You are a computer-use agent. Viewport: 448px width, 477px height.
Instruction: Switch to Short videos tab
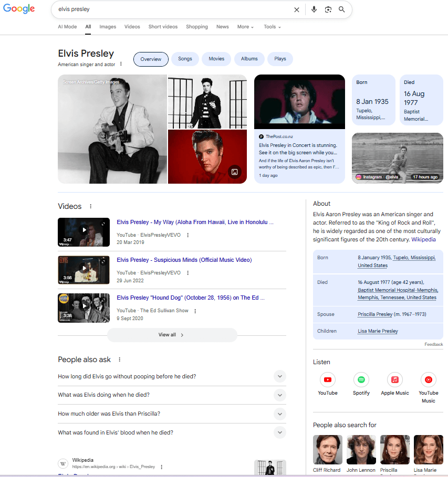(163, 27)
